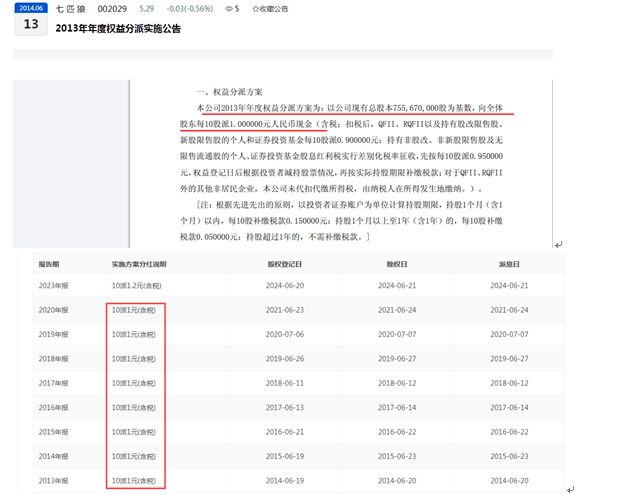Click 2014-06-20 in the 派息日 column

tap(509, 481)
